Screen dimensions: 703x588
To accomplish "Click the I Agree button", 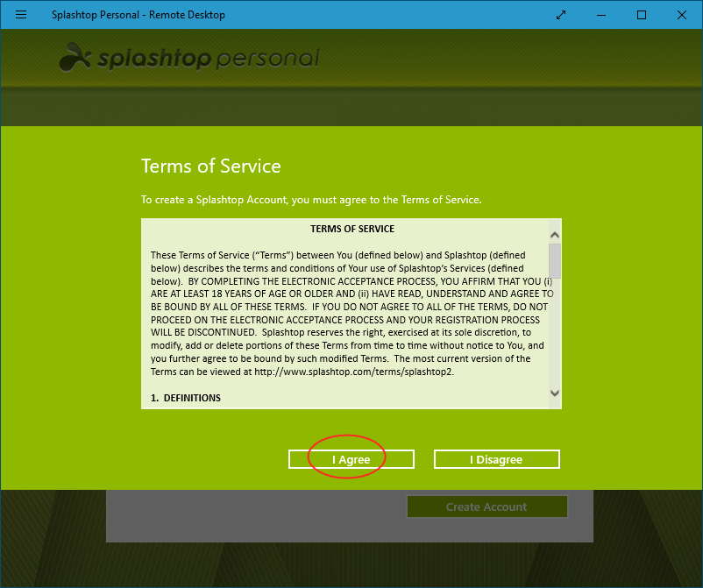I will [x=351, y=459].
